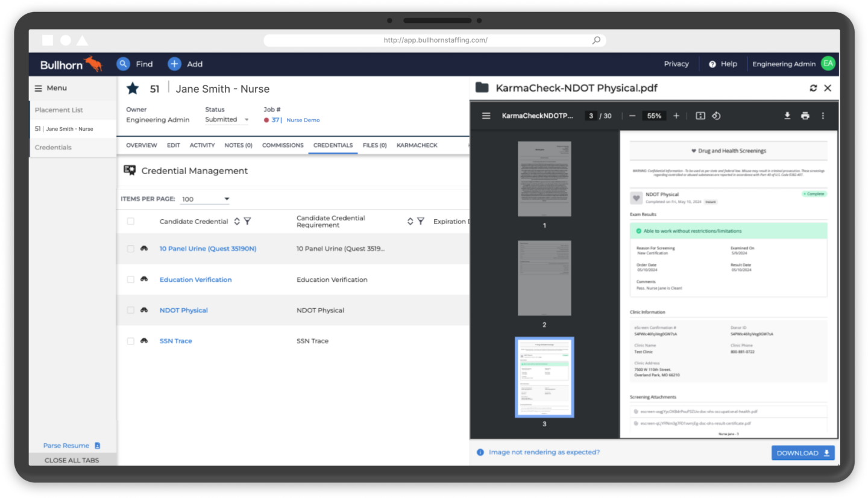The width and height of the screenshot is (868, 498).
Task: Open the PDF viewer more actions menu
Action: point(823,116)
